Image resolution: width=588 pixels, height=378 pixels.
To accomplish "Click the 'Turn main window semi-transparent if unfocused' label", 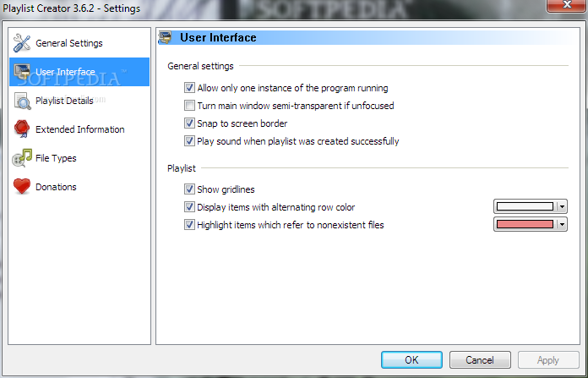I will coord(296,106).
